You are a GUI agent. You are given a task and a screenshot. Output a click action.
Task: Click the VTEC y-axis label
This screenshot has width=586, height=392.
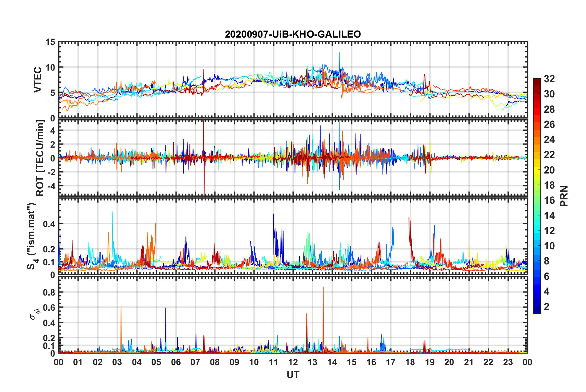click(38, 80)
